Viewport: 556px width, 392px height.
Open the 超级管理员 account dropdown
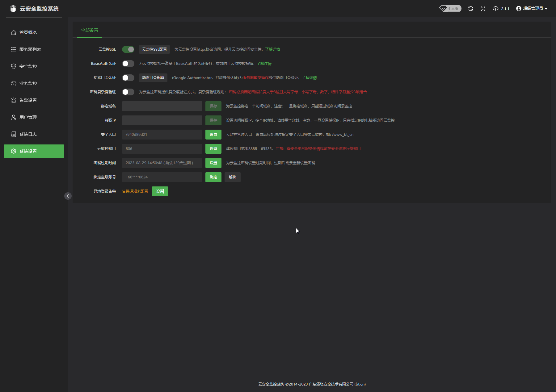[x=532, y=9]
